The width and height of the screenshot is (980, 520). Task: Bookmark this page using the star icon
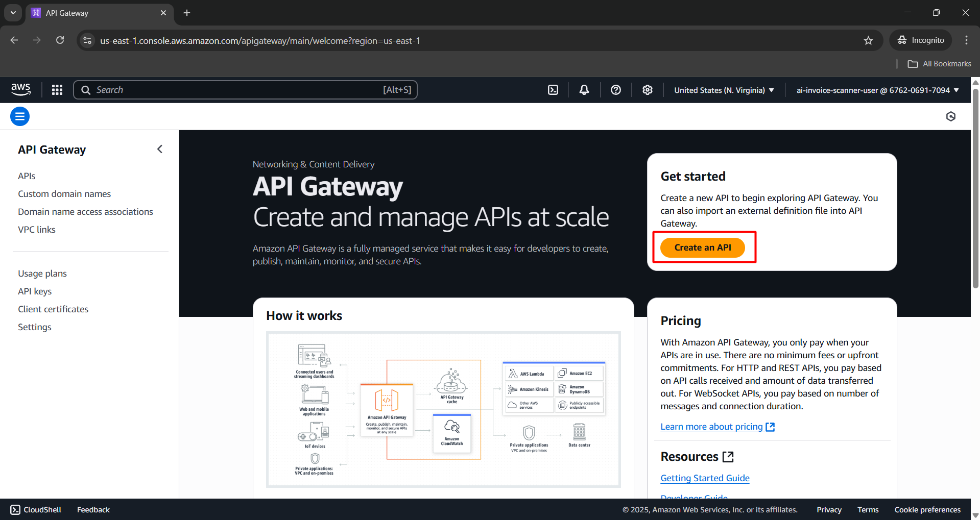point(868,40)
